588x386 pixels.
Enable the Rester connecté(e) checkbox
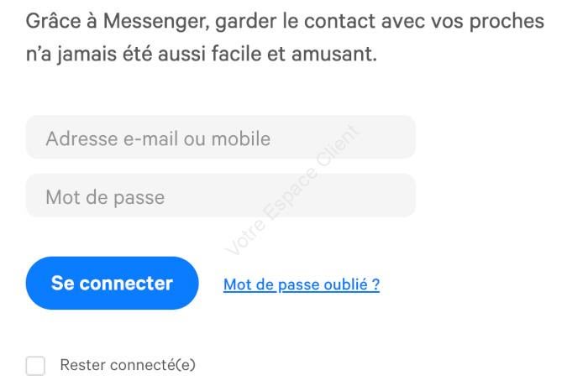(x=35, y=365)
